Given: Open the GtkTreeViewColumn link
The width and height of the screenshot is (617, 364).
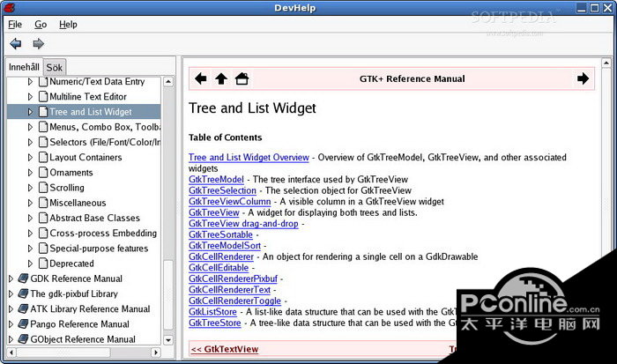Looking at the screenshot, I should [x=230, y=202].
